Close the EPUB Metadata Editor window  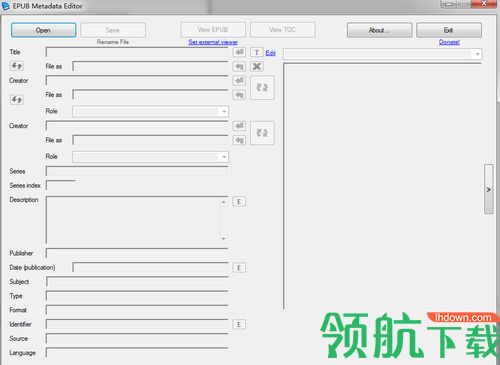click(484, 4)
